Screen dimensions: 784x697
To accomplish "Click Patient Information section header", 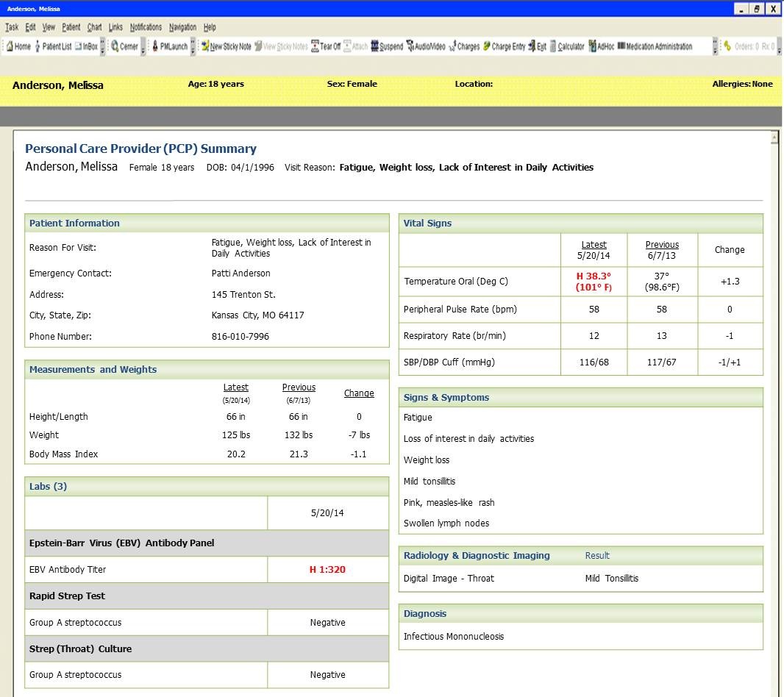I will 207,224.
